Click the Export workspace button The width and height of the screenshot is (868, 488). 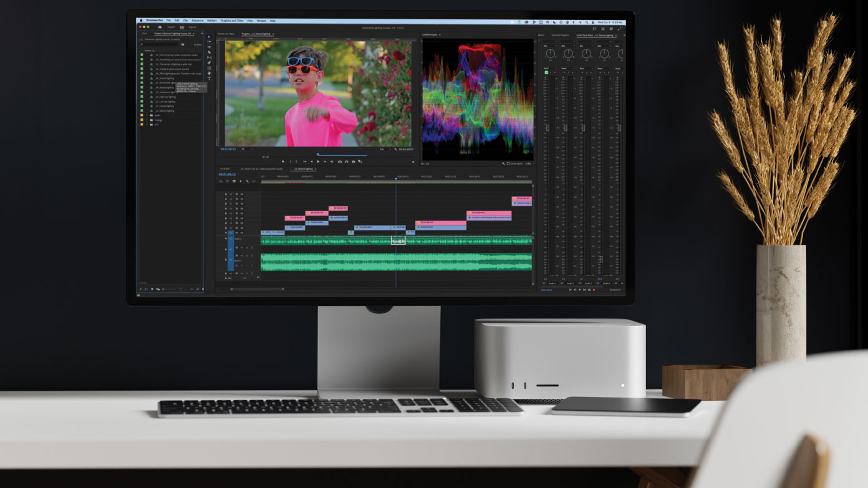pyautogui.click(x=192, y=27)
